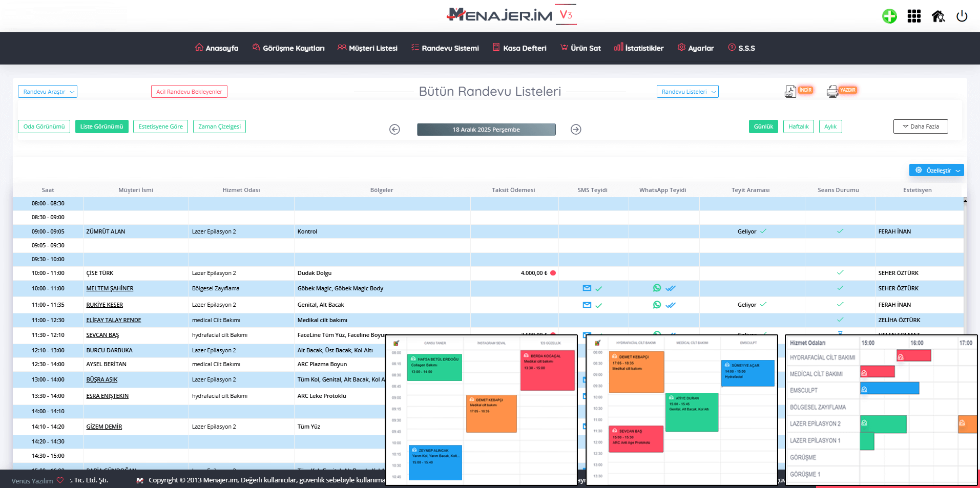Switch to Günlük daily view

coord(763,126)
